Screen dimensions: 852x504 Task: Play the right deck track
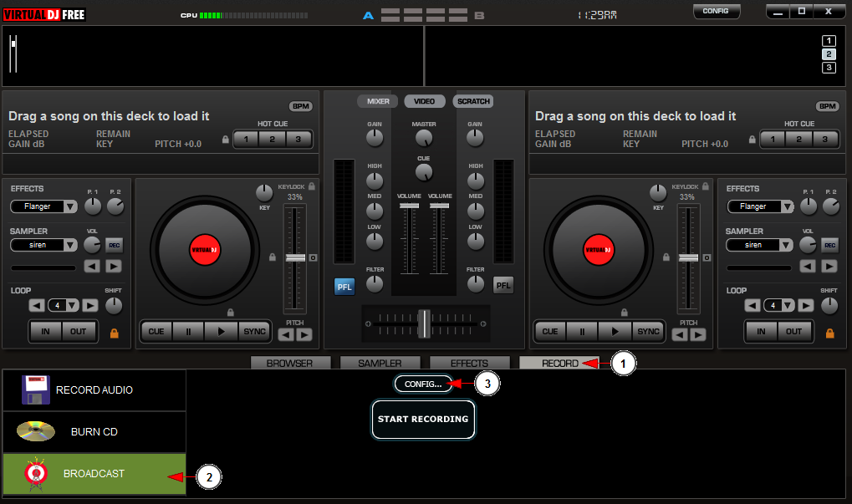[x=615, y=331]
